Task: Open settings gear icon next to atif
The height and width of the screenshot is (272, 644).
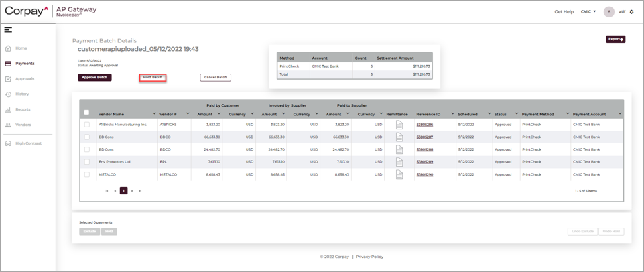Action: 632,12
